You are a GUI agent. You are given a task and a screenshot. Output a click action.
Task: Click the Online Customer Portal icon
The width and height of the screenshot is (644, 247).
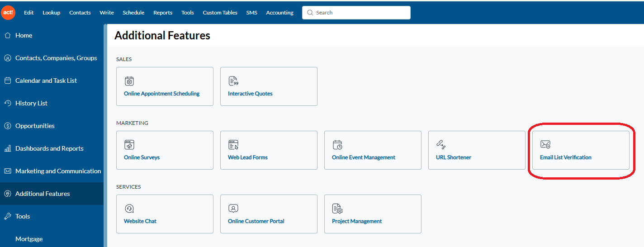[233, 209]
